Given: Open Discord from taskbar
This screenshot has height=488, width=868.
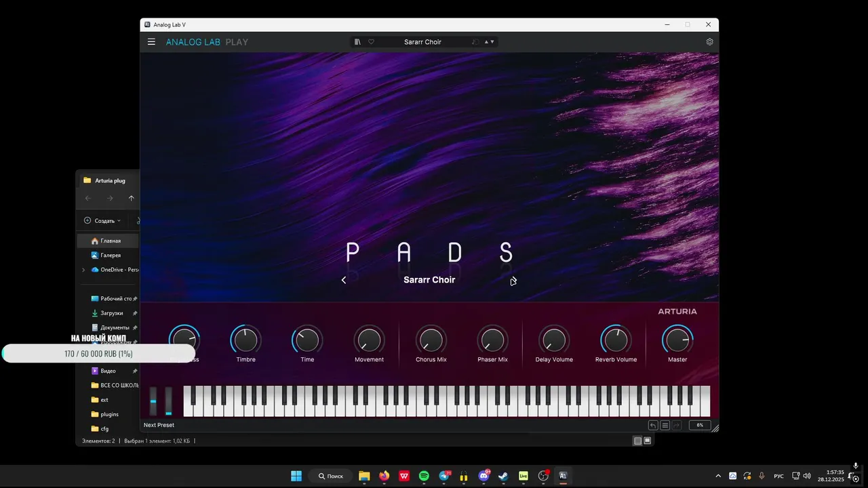Looking at the screenshot, I should [484, 476].
